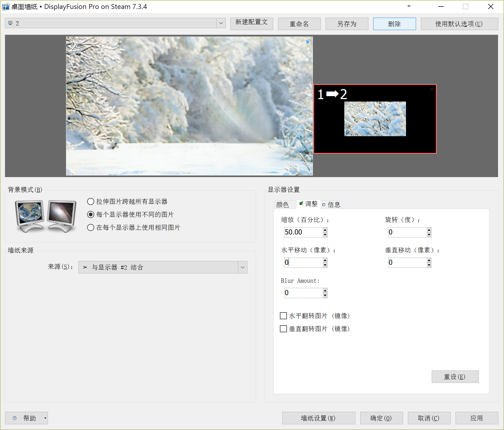Decrease the rotation degrees with down arrow
Viewport: 504px width, 430px height.
click(429, 235)
